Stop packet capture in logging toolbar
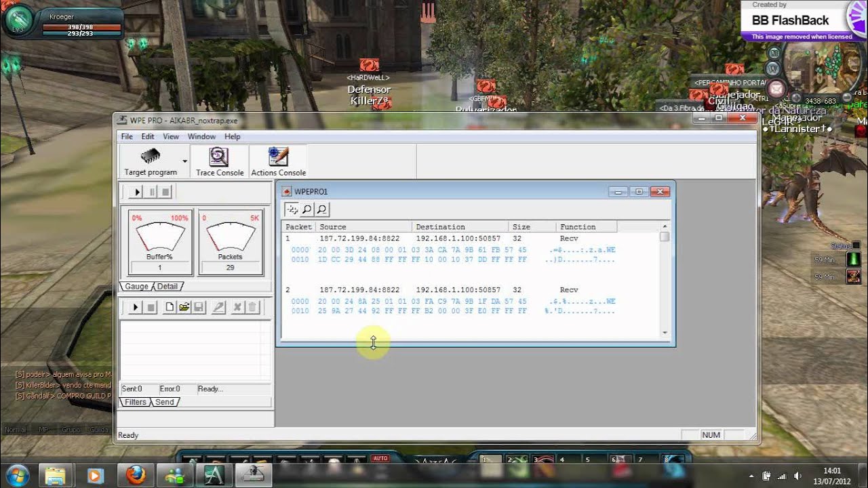This screenshot has width=868, height=488. 166,192
